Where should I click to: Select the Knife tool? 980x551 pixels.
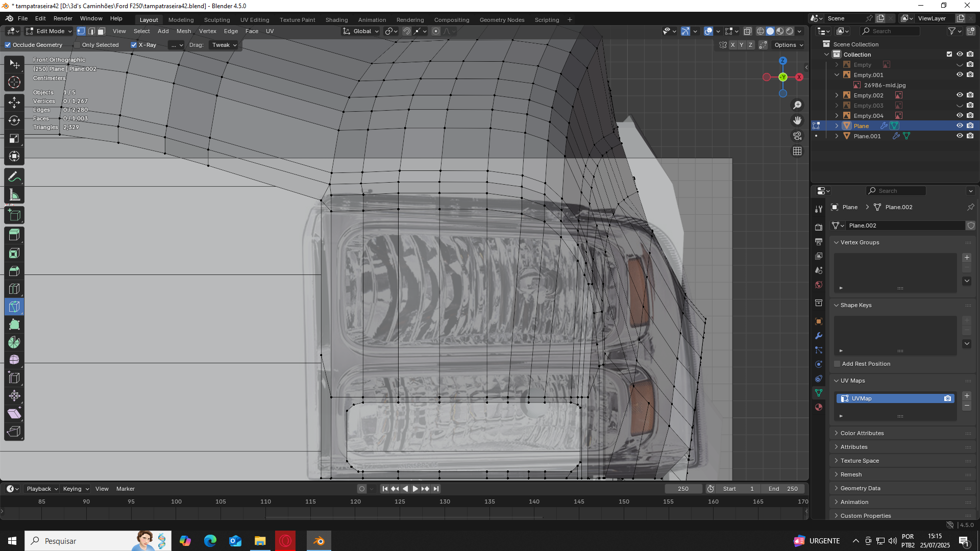click(x=14, y=307)
